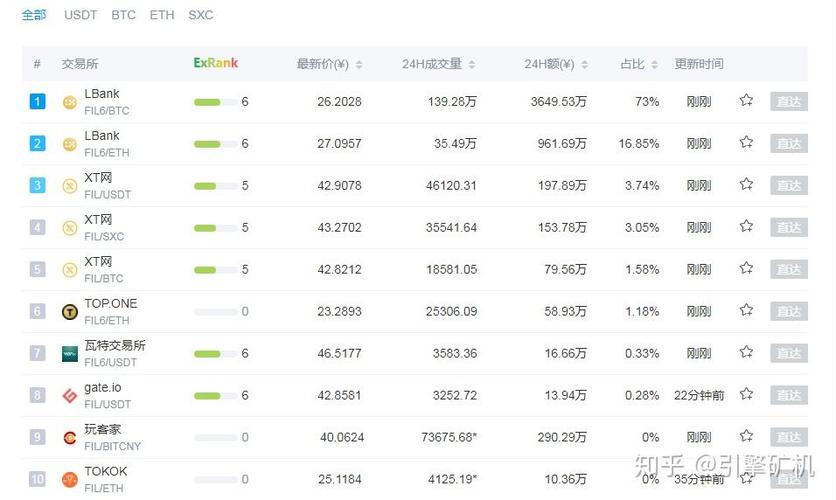
Task: Open the 瓦特交易所 exchange name link
Action: (x=115, y=346)
